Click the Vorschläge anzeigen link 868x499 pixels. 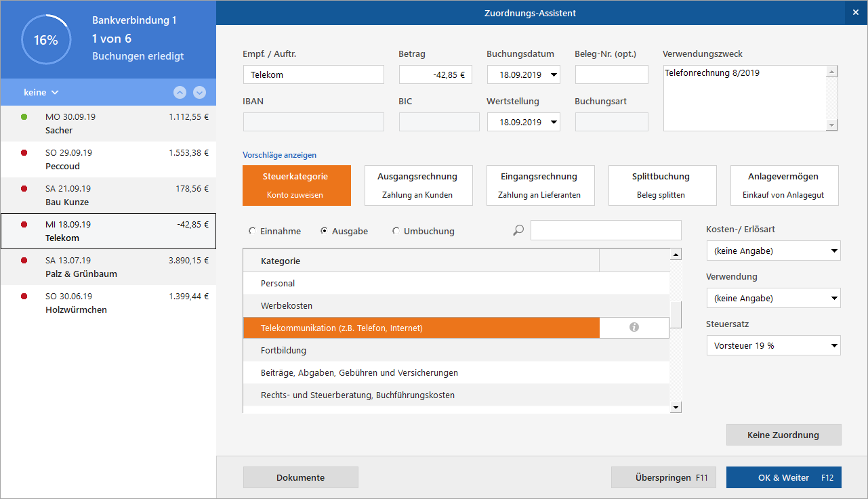[279, 155]
